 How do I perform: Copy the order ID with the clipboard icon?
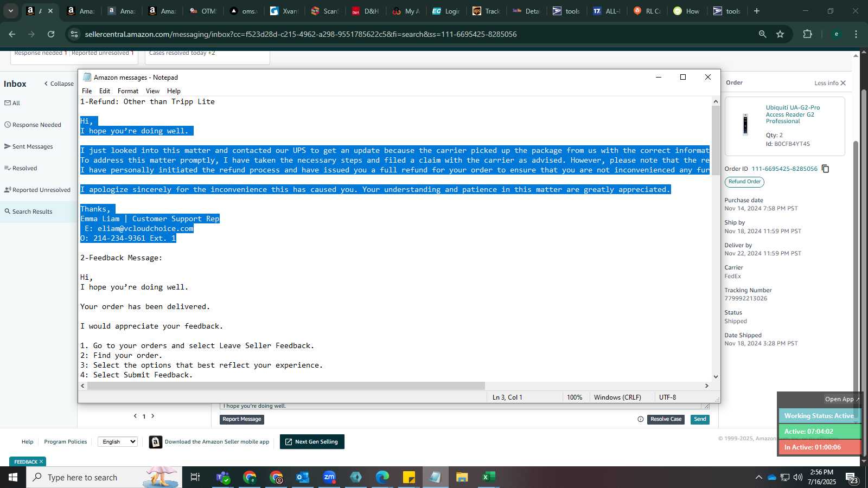825,169
